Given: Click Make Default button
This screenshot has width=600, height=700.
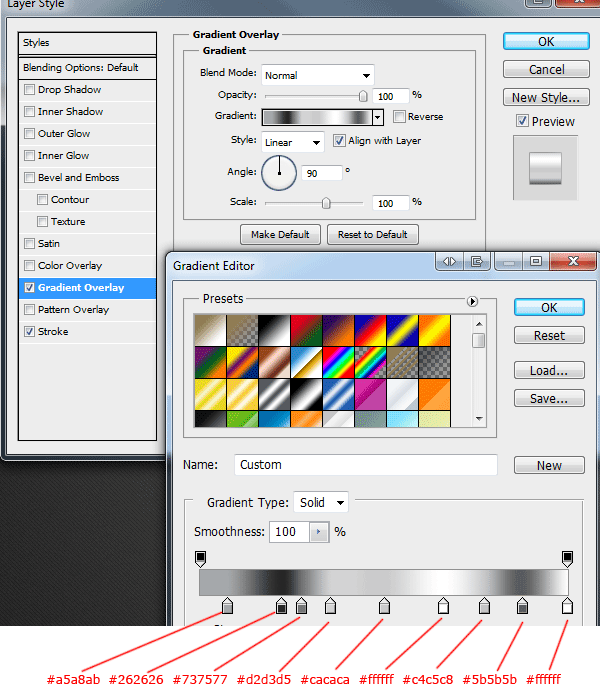Looking at the screenshot, I should coord(280,234).
